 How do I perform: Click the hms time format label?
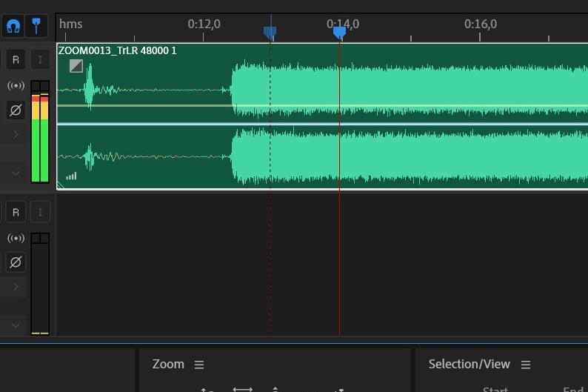[71, 24]
